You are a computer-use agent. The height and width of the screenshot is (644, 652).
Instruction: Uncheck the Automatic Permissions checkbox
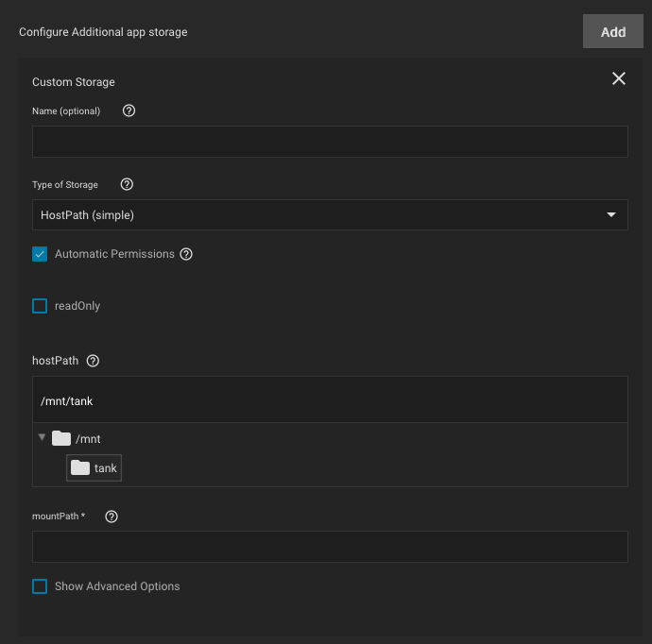40,254
